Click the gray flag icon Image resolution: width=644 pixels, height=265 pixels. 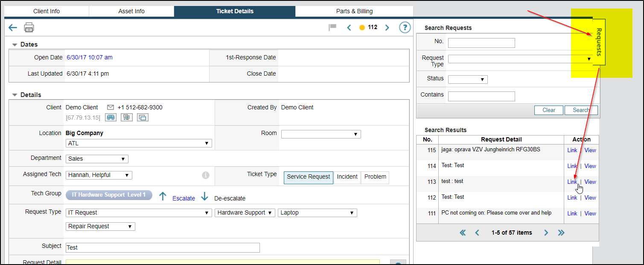pyautogui.click(x=332, y=27)
